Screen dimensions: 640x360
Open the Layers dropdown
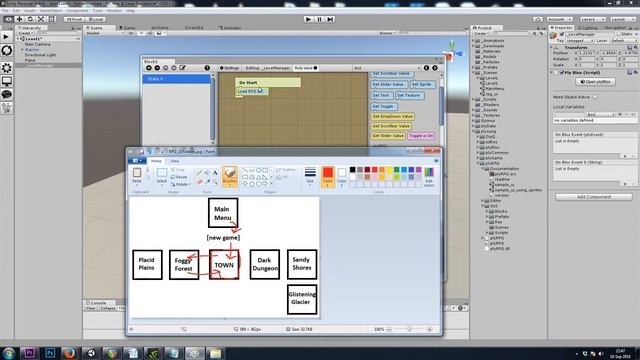point(593,19)
